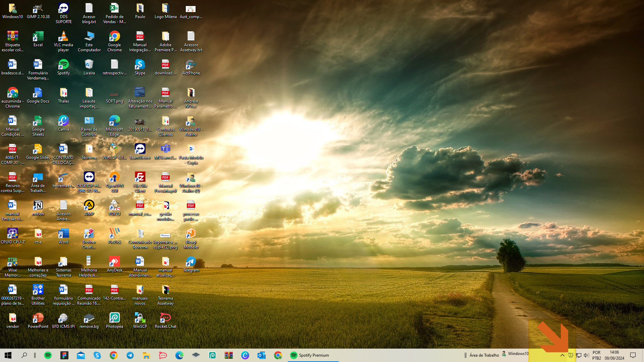Select the Brother Creati... desktop icon
Screen dimensions: 644x362
click(x=89, y=239)
